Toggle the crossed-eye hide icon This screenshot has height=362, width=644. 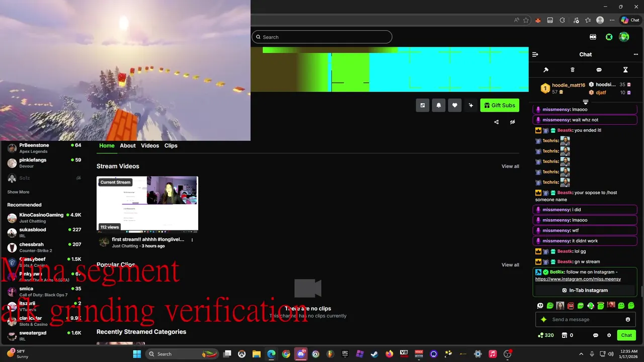pos(512,122)
